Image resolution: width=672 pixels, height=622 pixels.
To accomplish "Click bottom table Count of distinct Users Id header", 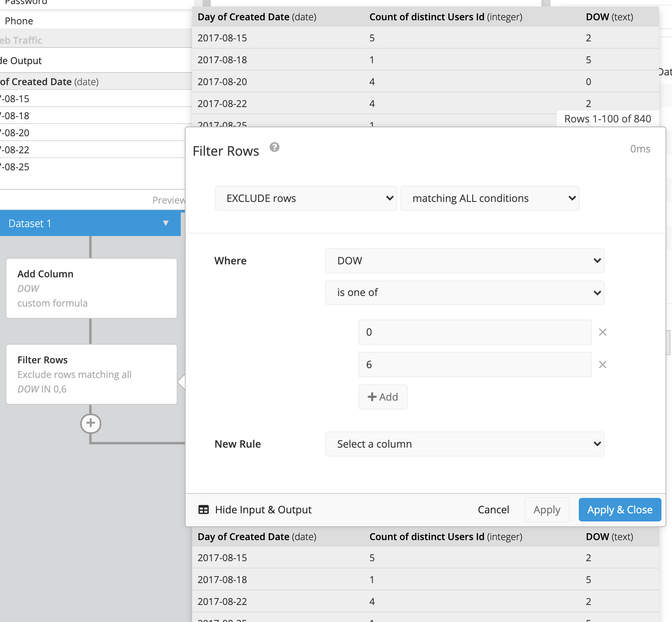I will click(445, 537).
